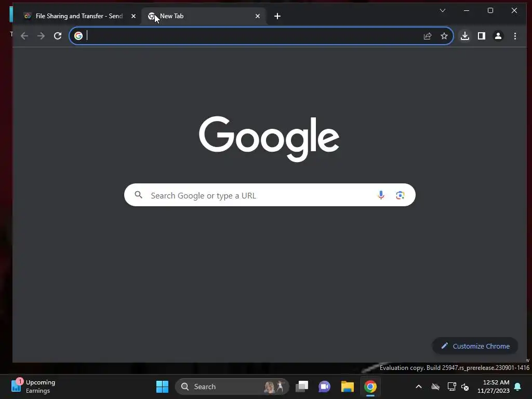Open Upcoming Earnings widget

point(33,386)
